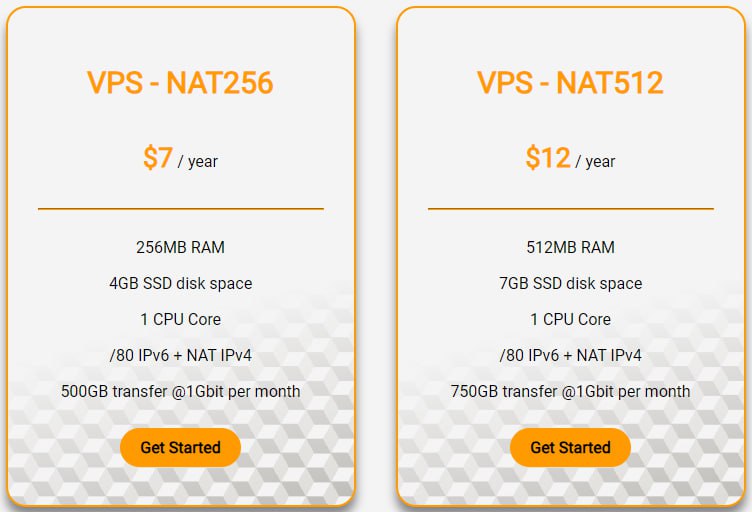
Task: Select the VPS - NAT512 plan title
Action: point(570,82)
